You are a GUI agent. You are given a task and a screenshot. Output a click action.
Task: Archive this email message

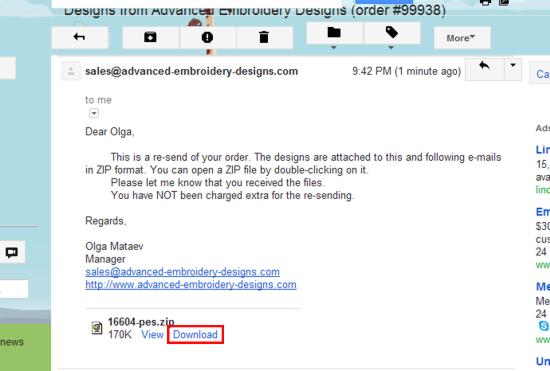[x=150, y=37]
